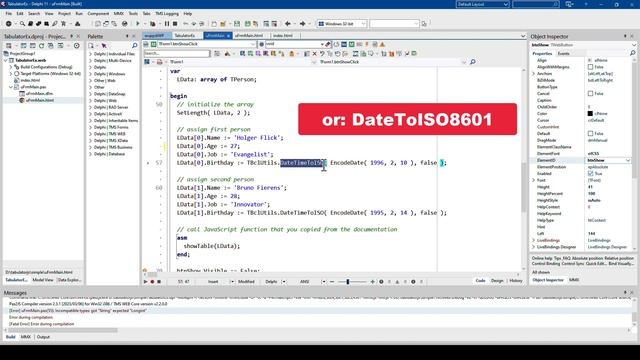Screen dimensions: 640x360
Task: Open the Model View tab
Action: point(43,280)
